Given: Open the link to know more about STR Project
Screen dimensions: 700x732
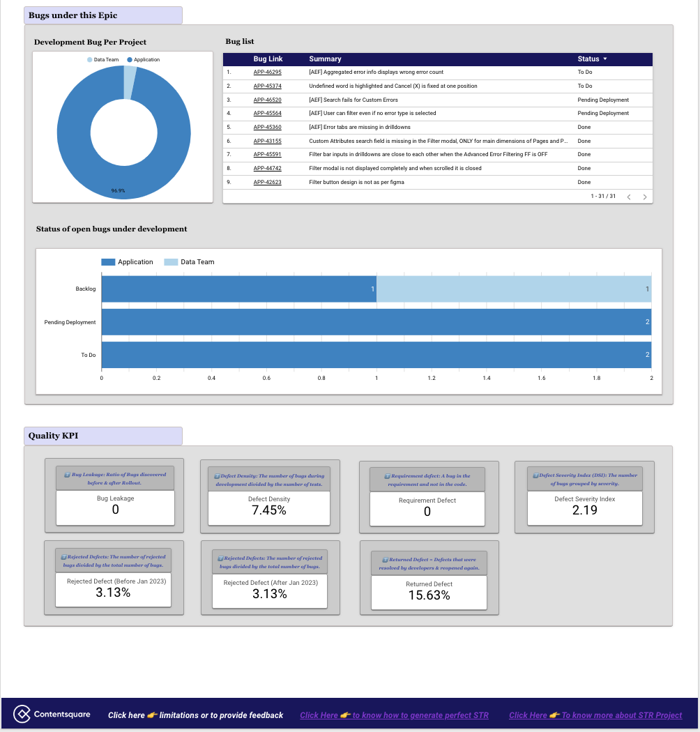Looking at the screenshot, I should [595, 715].
